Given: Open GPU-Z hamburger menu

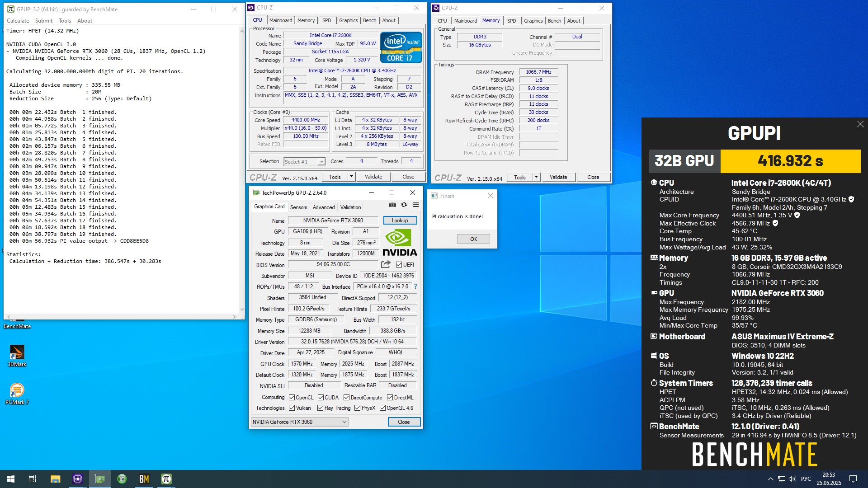Looking at the screenshot, I should click(415, 205).
